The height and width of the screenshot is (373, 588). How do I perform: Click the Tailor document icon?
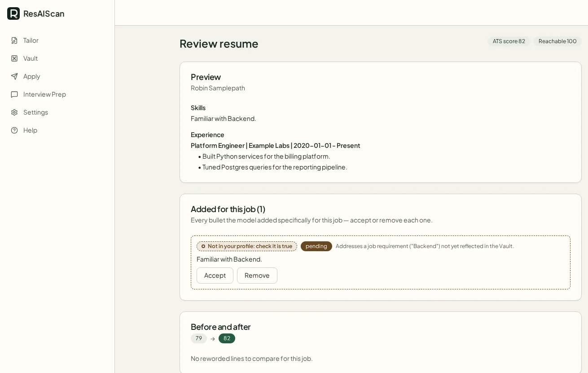point(14,40)
